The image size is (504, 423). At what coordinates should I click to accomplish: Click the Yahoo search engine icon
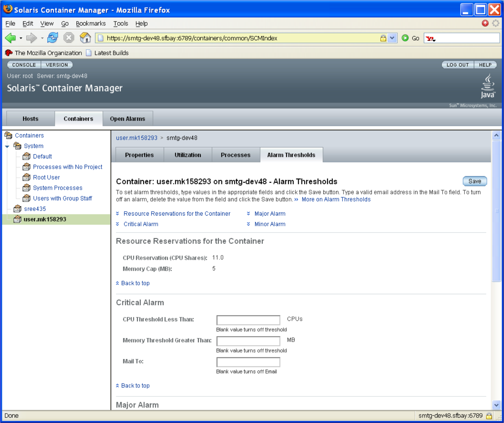(430, 38)
